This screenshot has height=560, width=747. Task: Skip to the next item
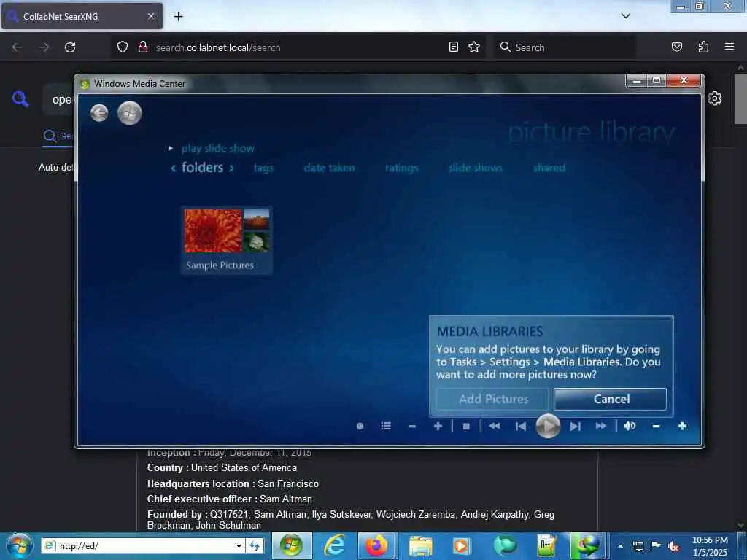(575, 426)
